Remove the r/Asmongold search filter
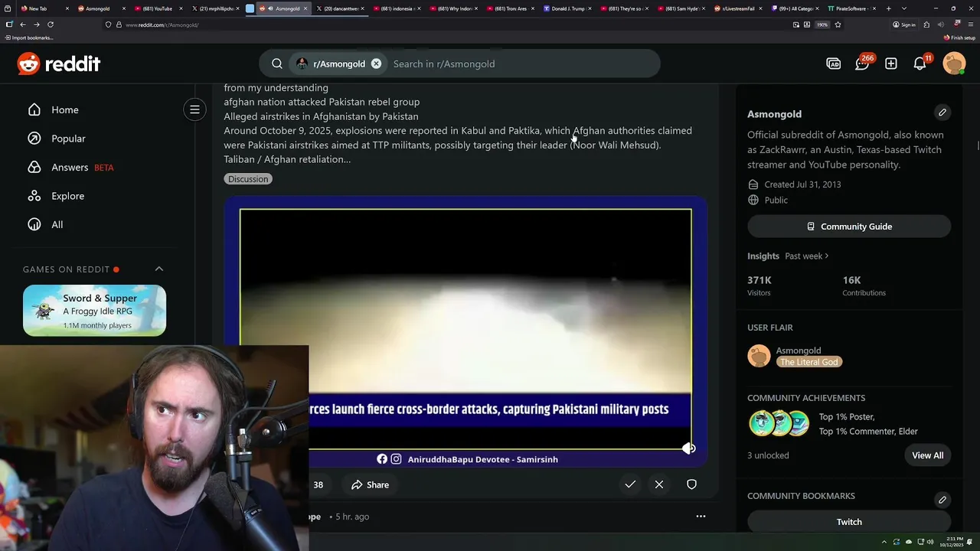 pos(376,64)
